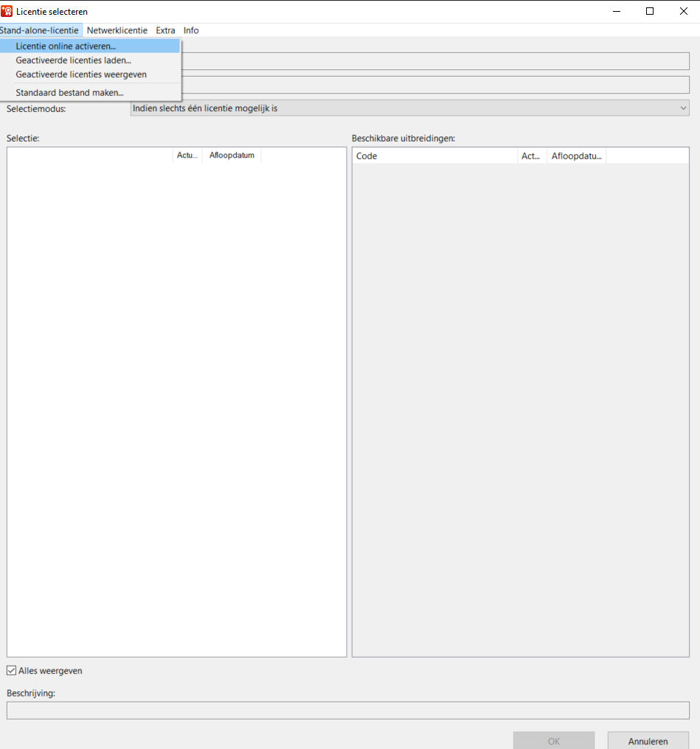Click the second read-only field beside the open menu
This screenshot has height=749, width=700.
434,85
